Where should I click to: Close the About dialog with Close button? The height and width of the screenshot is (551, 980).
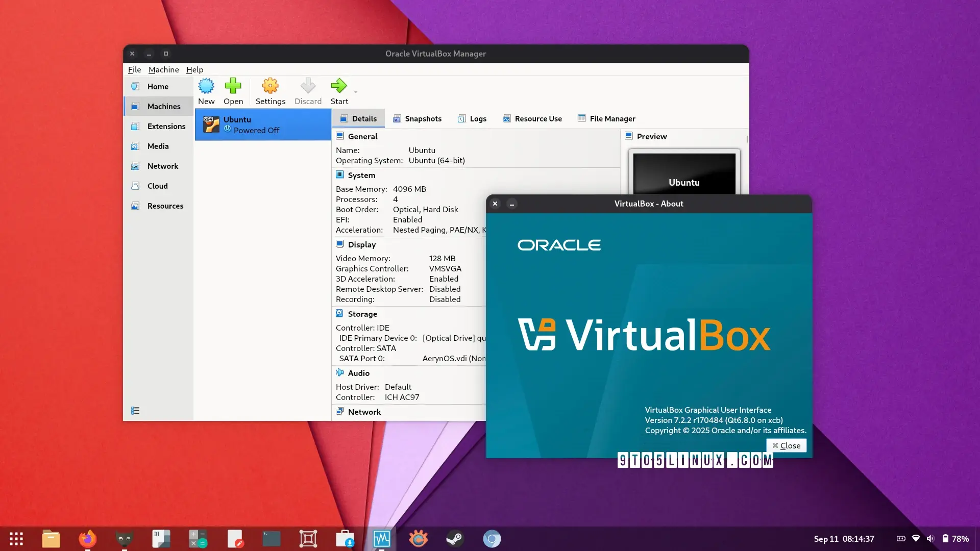click(x=786, y=445)
